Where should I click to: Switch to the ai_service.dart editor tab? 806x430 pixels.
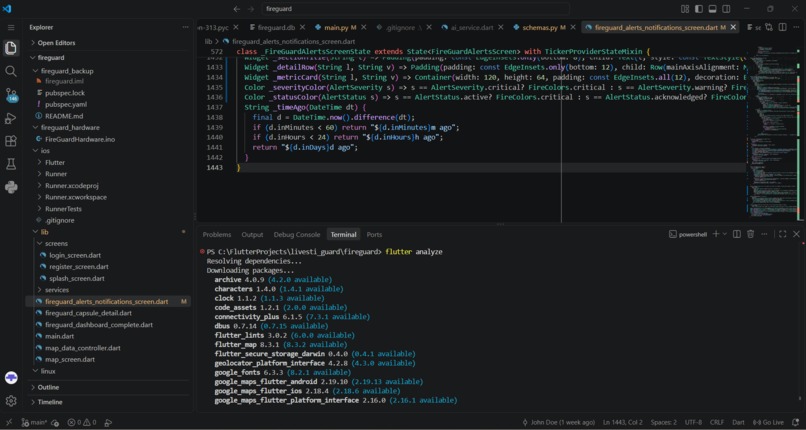coord(471,27)
